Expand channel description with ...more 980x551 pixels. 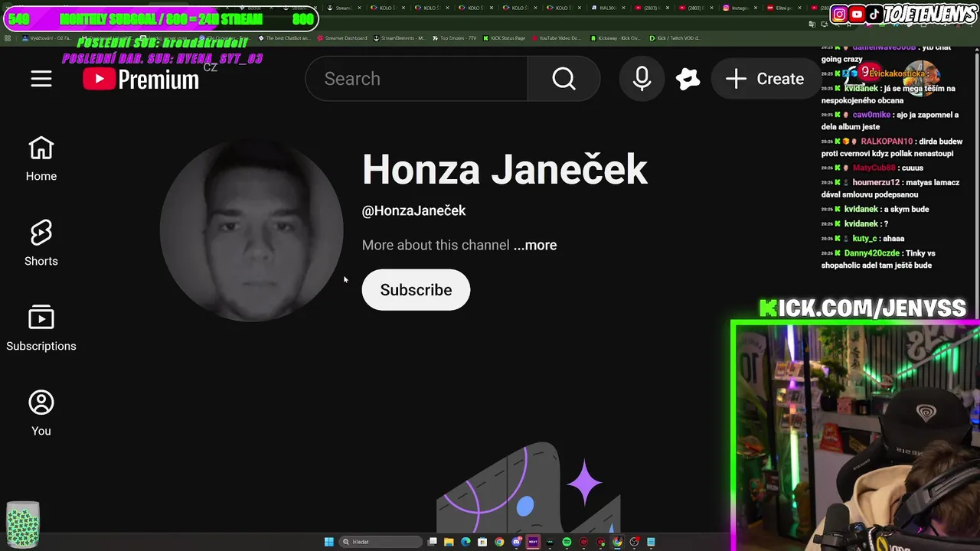(535, 245)
